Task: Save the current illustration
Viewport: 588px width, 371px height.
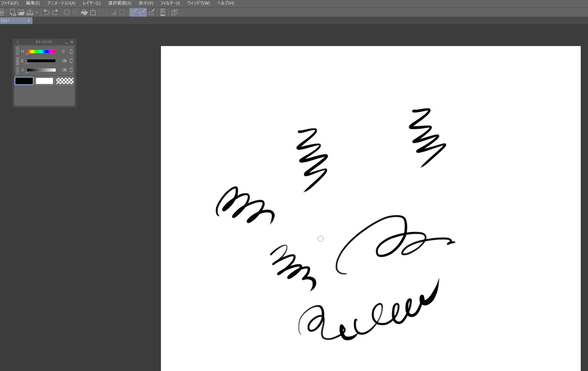Action: [x=30, y=12]
